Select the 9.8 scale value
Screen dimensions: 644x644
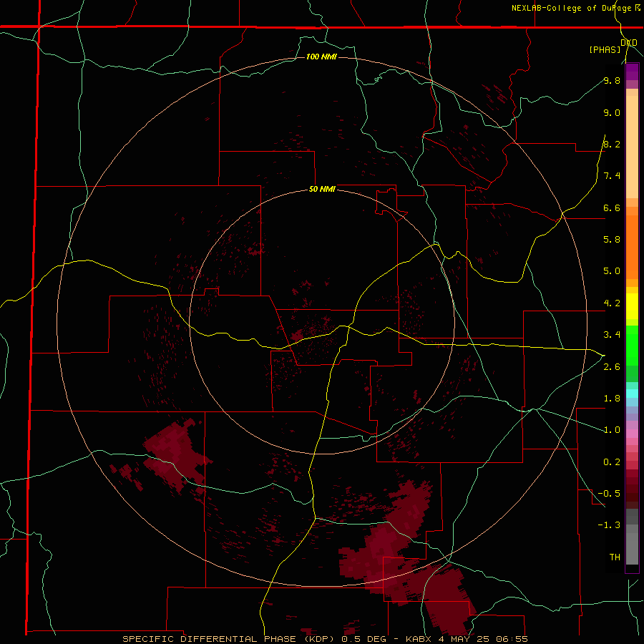click(x=612, y=80)
